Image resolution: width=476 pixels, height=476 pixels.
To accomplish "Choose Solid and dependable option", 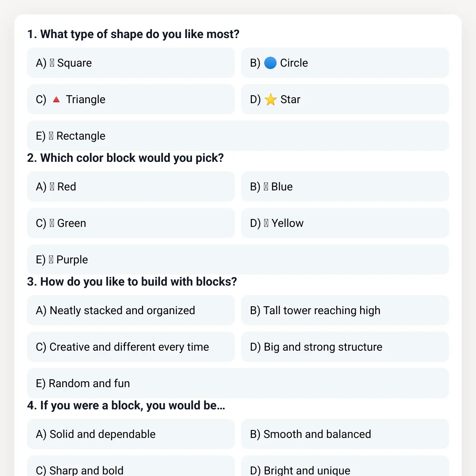I will click(131, 434).
